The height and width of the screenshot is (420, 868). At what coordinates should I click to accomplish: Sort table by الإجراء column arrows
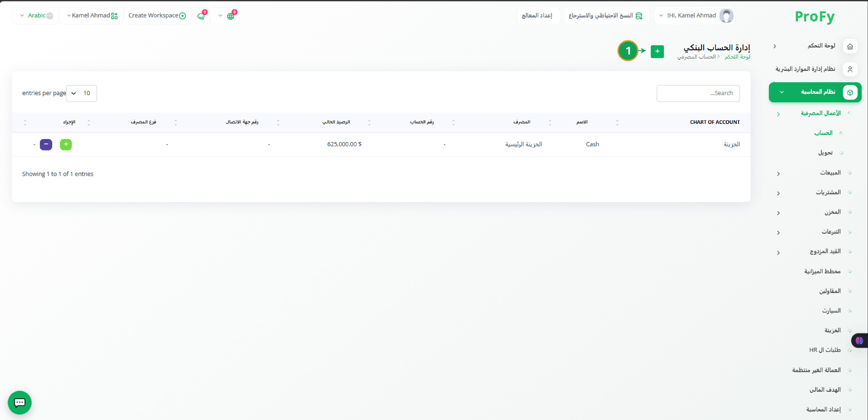25,123
